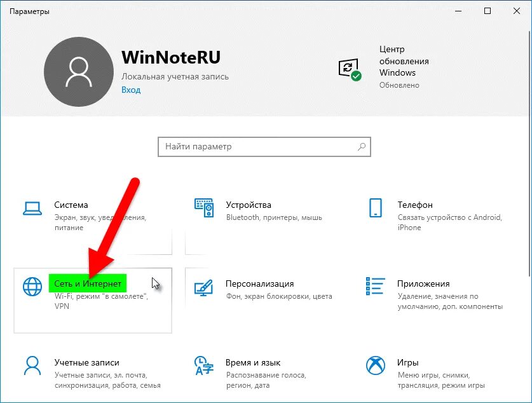
Task: Click the "Экран, звук, уведомления, питание" description
Action: click(100, 222)
